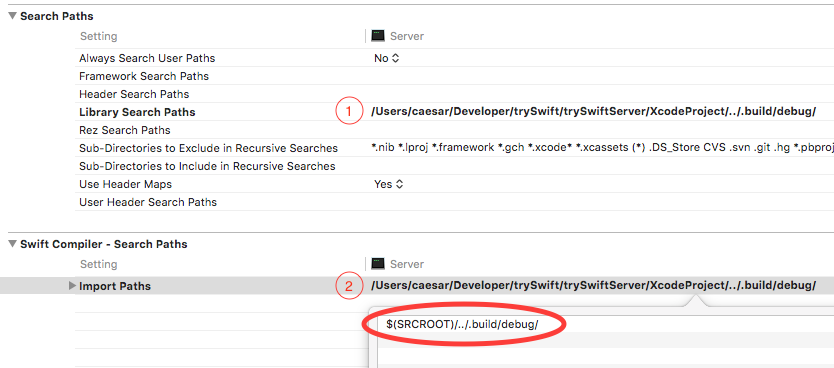Viewport: 834px width, 368px height.
Task: Click the Library Search Paths value
Action: coord(594,112)
